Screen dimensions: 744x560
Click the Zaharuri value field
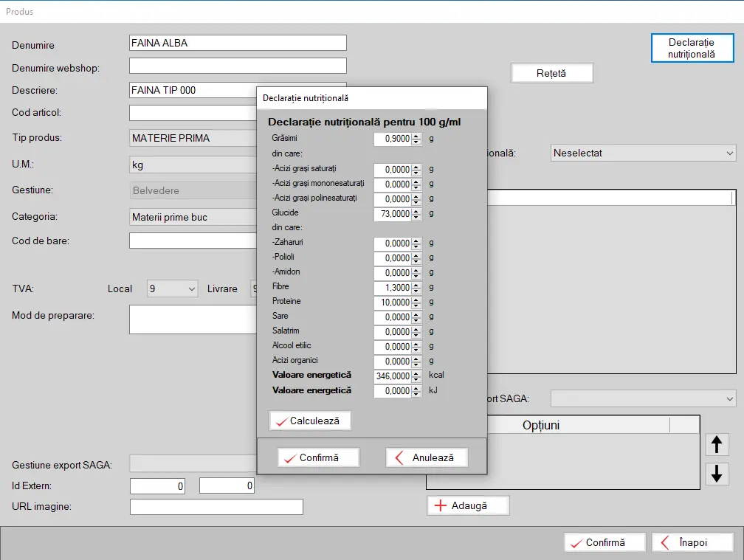[x=393, y=243]
